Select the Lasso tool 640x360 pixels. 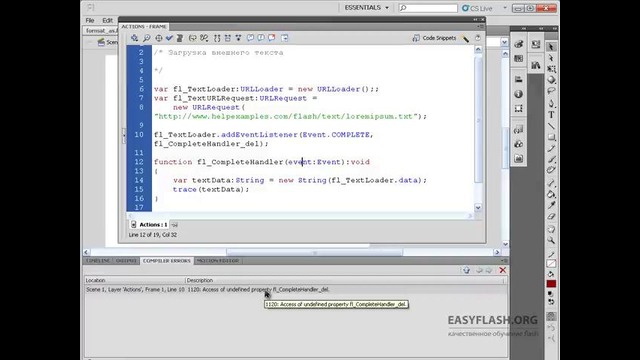[551, 91]
